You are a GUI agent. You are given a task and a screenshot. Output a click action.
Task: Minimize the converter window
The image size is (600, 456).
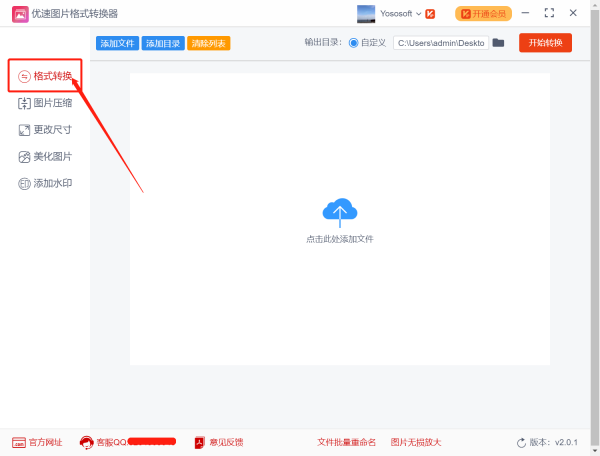pos(525,13)
